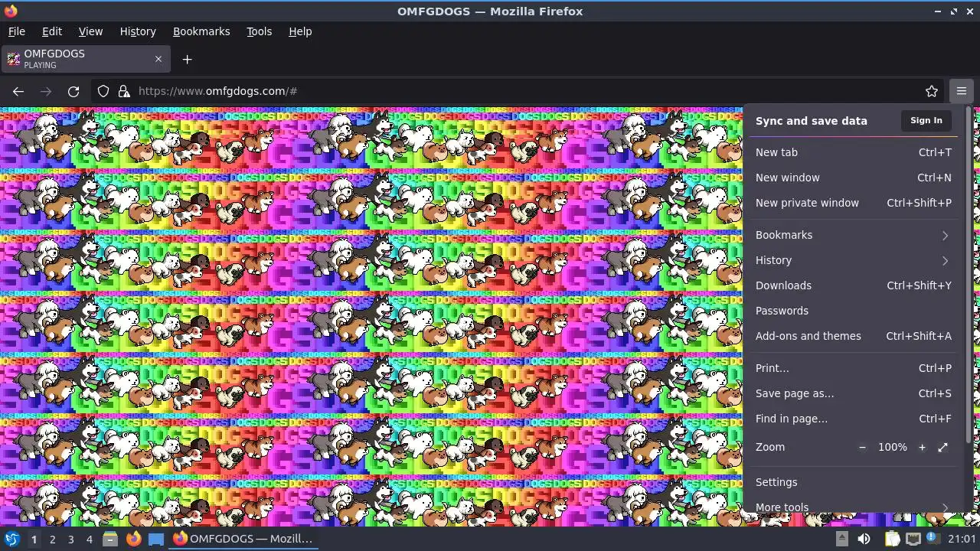Switch to workspace 2
This screenshot has width=980, height=551.
[52, 539]
